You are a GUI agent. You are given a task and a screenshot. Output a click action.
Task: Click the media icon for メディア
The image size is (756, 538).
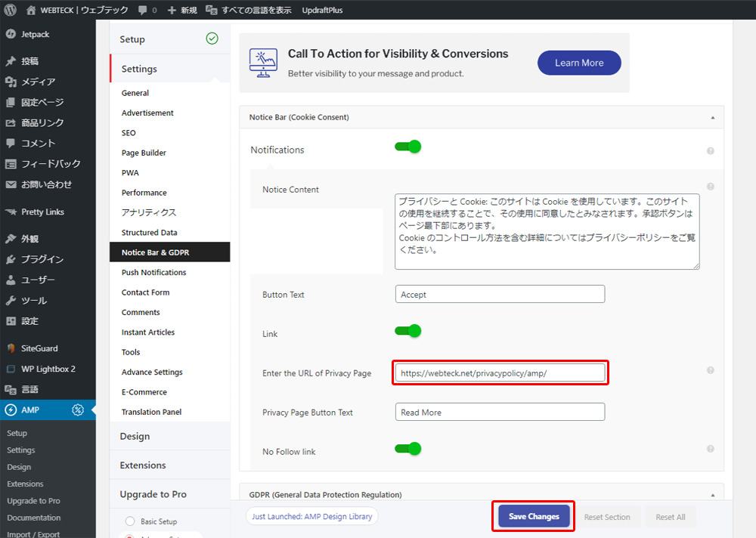(11, 82)
